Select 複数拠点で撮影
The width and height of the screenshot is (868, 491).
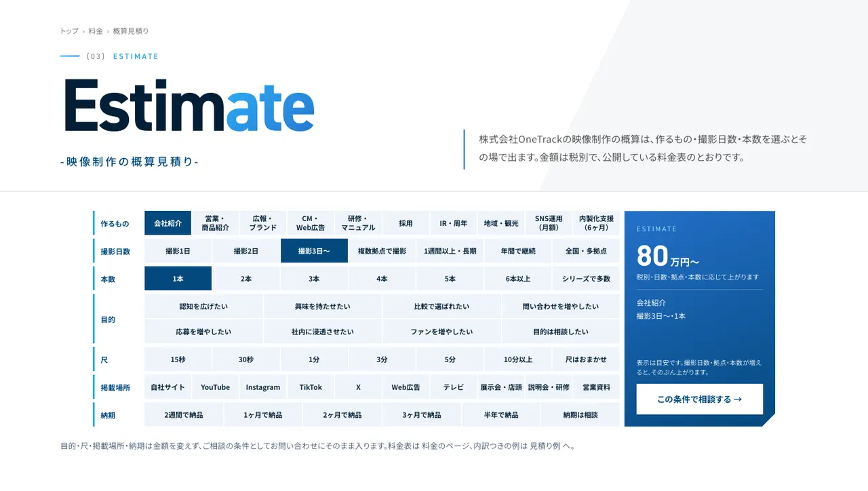point(382,251)
